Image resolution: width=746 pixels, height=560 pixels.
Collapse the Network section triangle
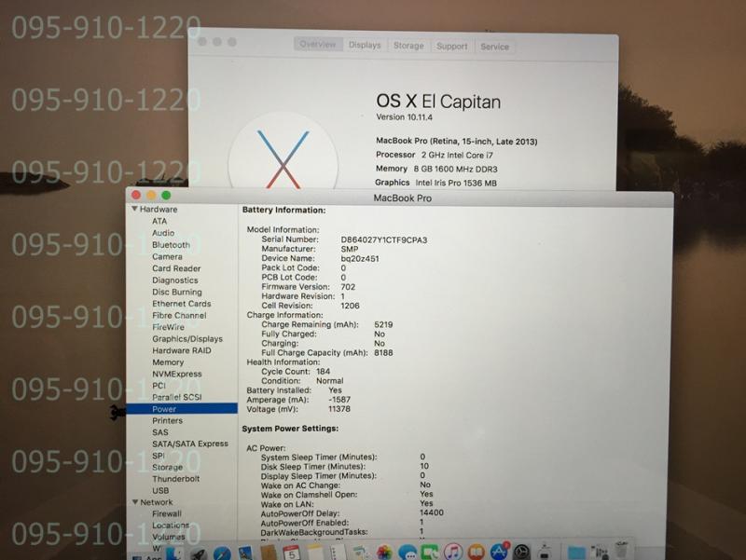135,501
